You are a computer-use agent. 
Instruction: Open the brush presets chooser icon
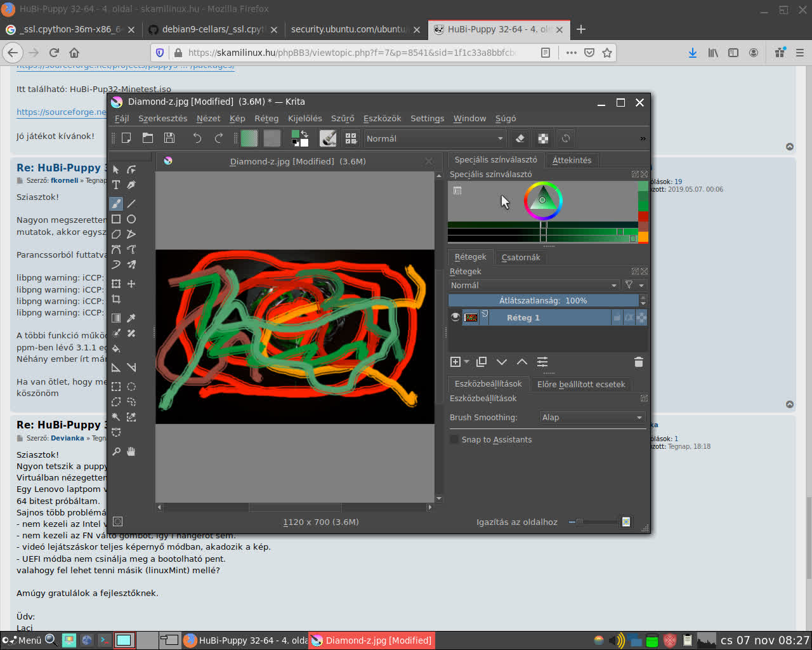point(351,138)
